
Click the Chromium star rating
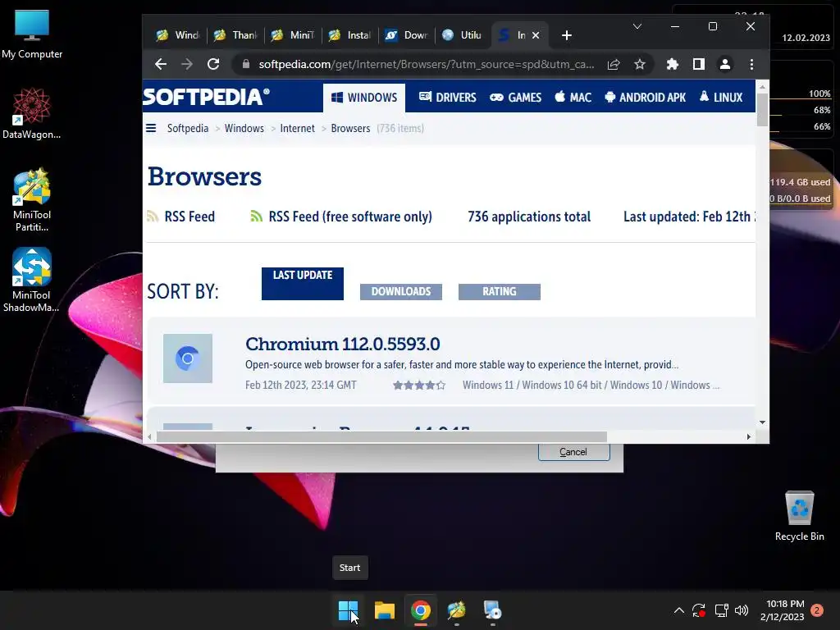coord(419,386)
